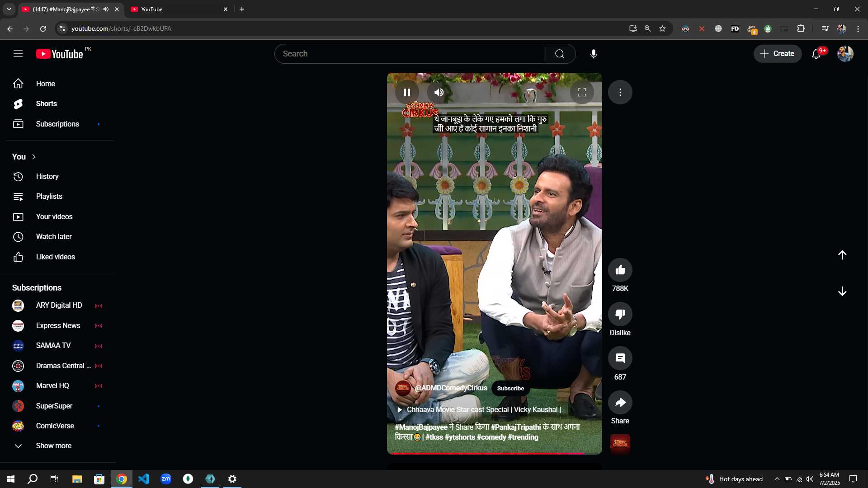Start voice search with the microphone icon
Screen dimensions: 868x488
(x=594, y=54)
